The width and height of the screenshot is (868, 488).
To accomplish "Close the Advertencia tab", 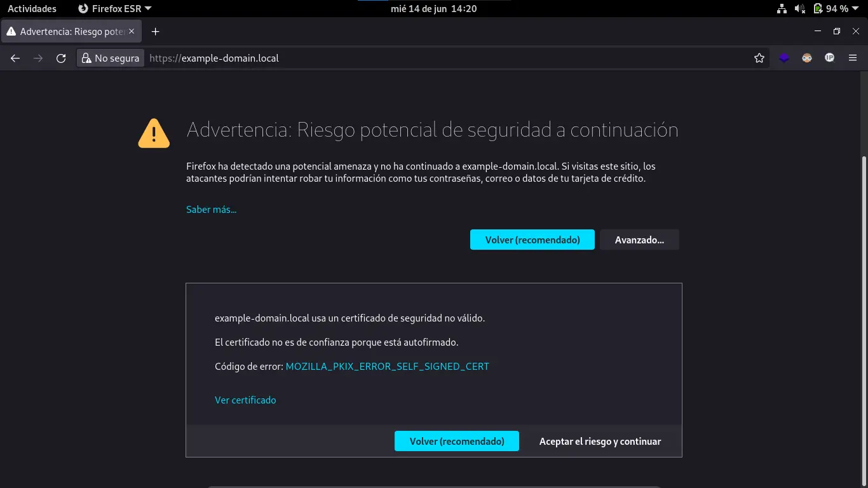I will click(x=132, y=31).
